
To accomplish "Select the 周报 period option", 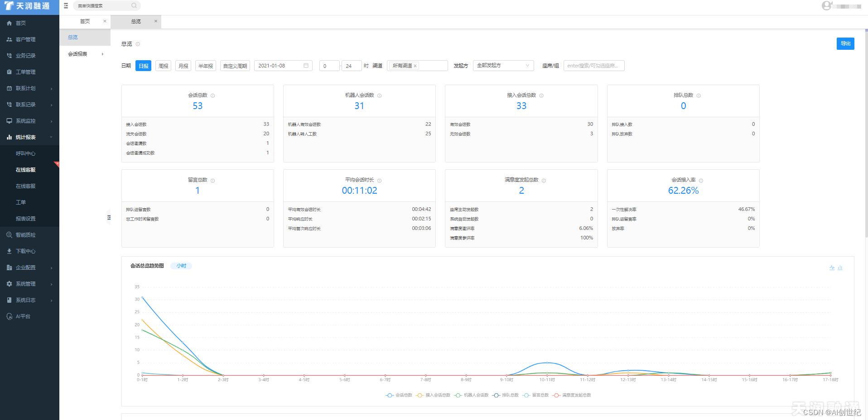I will click(163, 66).
